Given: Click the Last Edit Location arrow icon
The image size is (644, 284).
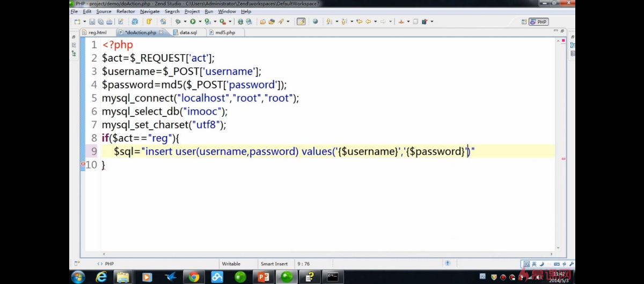Looking at the screenshot, I should click(360, 21).
